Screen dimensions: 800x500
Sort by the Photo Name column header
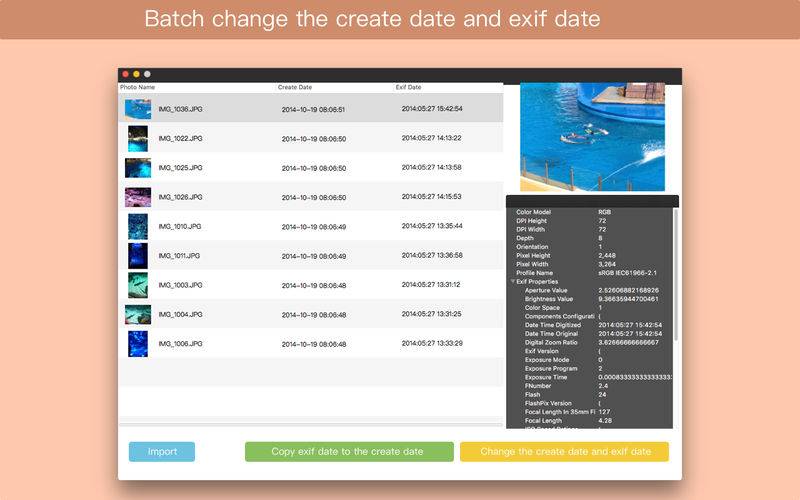point(138,88)
